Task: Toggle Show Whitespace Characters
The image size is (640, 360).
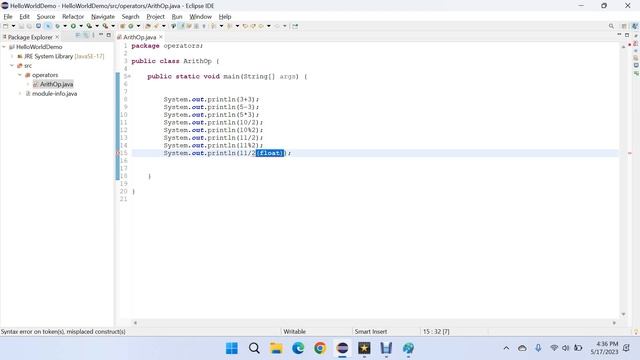Action: pos(204,26)
